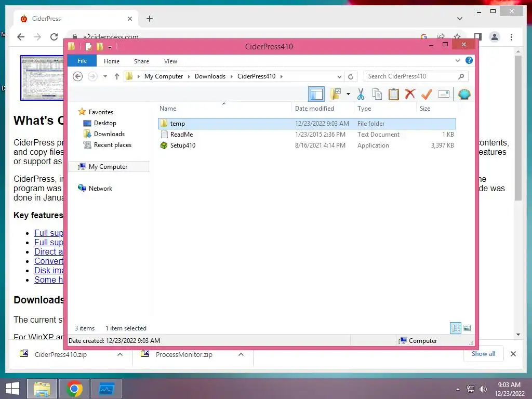Reload the Chrome page

(x=54, y=37)
